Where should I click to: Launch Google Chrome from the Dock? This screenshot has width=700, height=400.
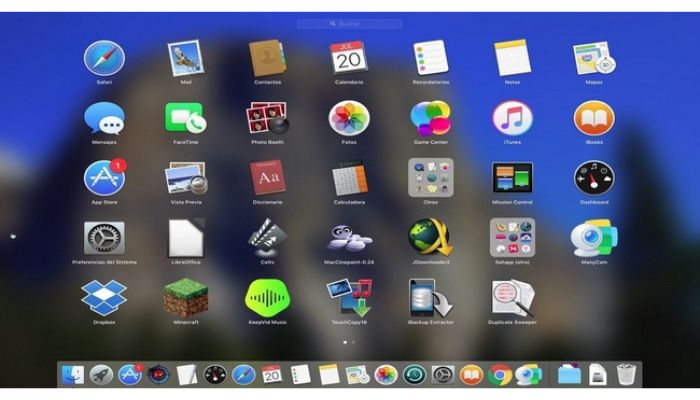[500, 375]
